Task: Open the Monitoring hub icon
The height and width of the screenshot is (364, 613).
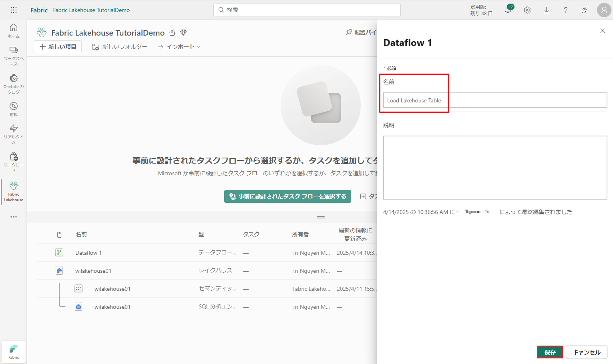Action: coord(14,109)
